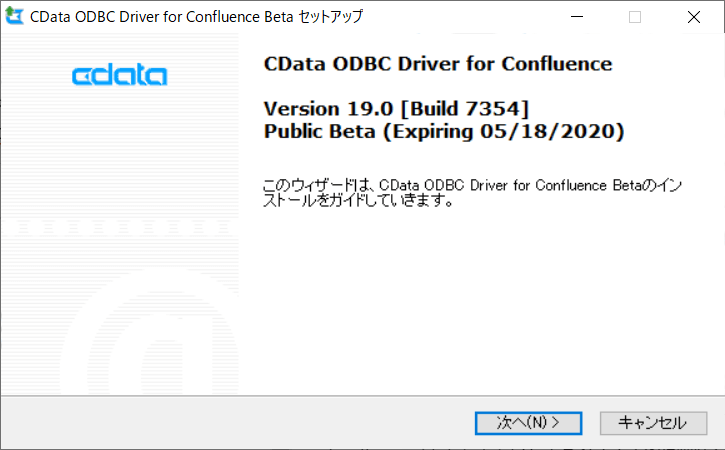Click the 'CData ODBC Driver for Confluence' heading
The image size is (725, 450).
coord(437,64)
